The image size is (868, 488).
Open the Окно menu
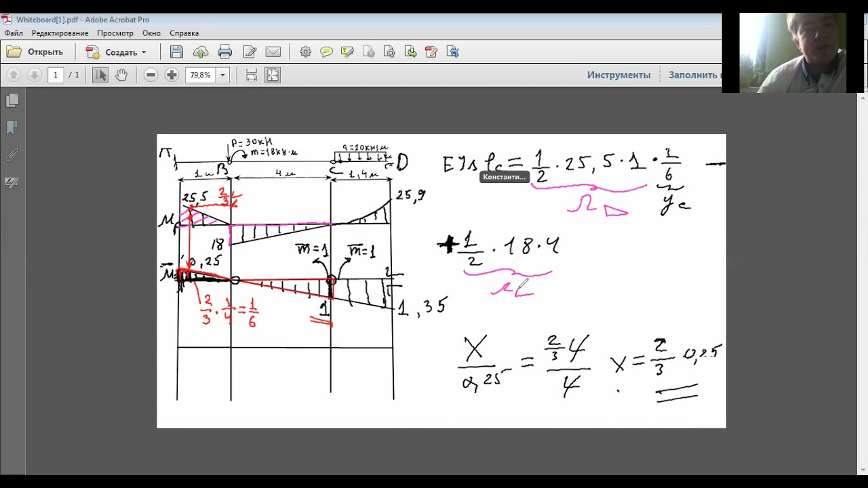(x=151, y=33)
